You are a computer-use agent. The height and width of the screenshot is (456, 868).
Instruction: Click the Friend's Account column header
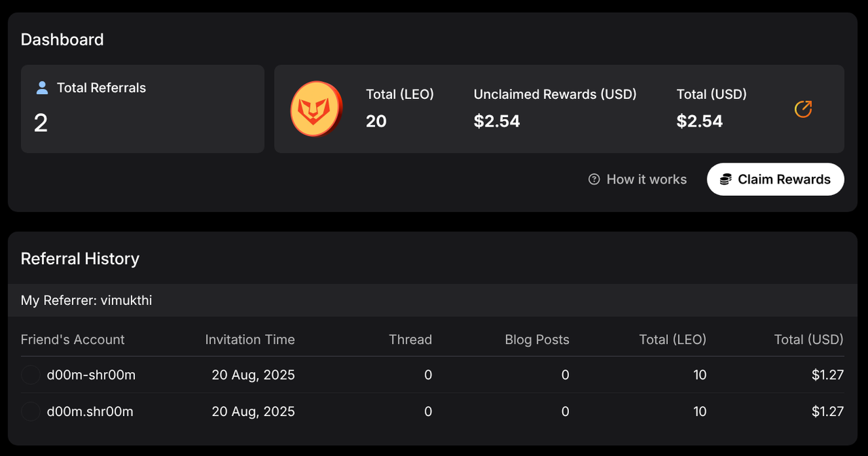(73, 339)
